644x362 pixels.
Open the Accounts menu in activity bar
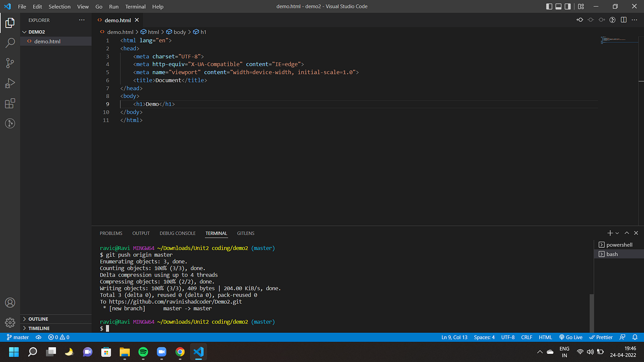10,303
